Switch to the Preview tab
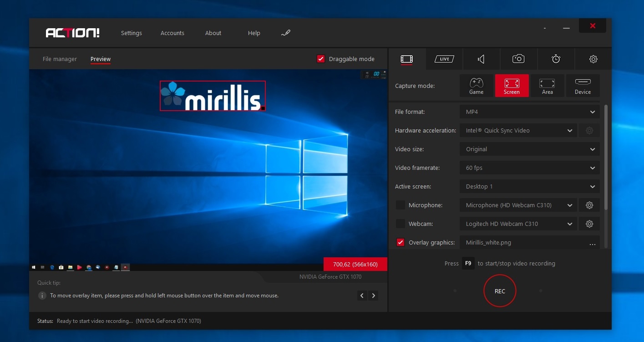This screenshot has height=342, width=644. 101,59
